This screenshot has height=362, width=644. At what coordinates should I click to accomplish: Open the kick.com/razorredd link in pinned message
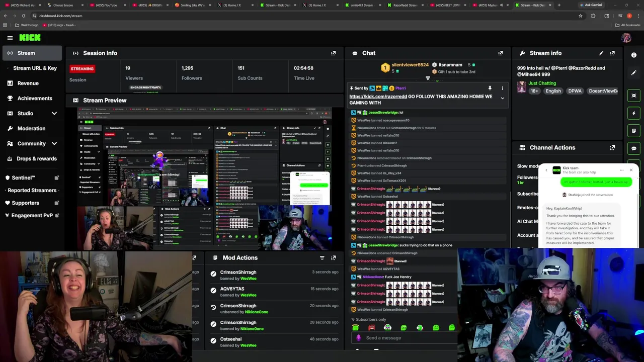coord(378,97)
